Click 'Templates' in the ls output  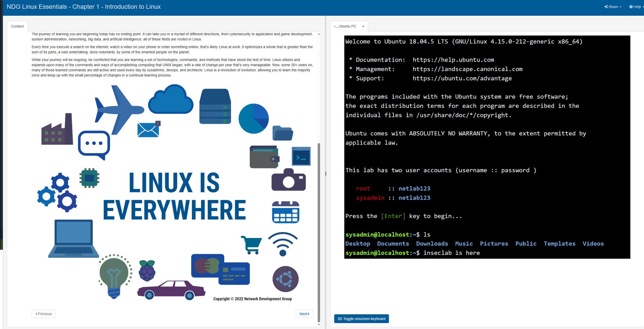pyautogui.click(x=560, y=244)
